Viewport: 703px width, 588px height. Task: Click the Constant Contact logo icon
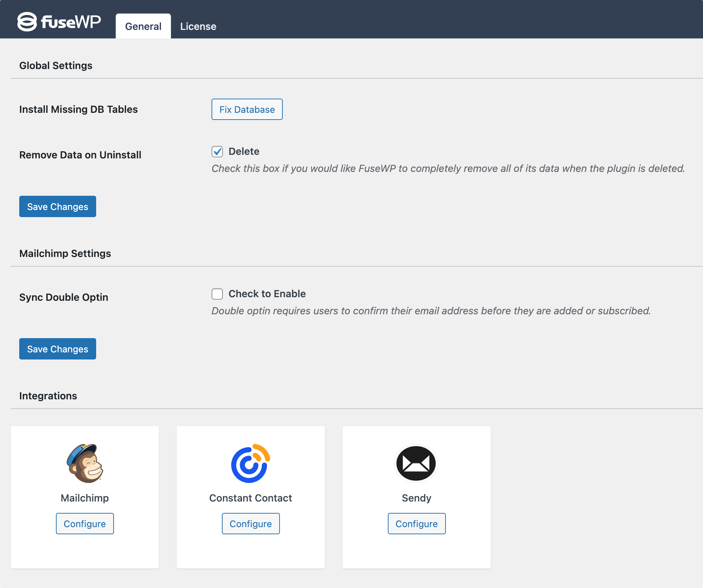point(251,463)
